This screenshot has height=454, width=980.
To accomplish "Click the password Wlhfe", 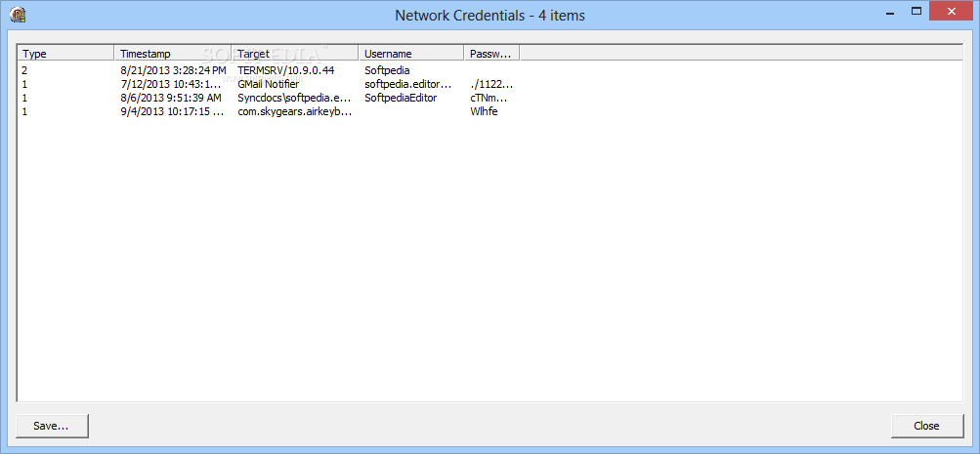I will click(484, 111).
